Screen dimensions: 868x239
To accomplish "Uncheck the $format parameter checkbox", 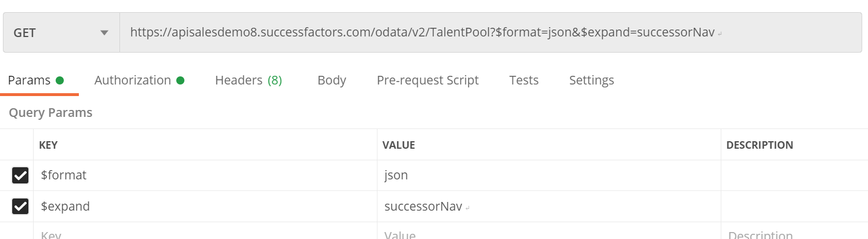I will (x=20, y=175).
